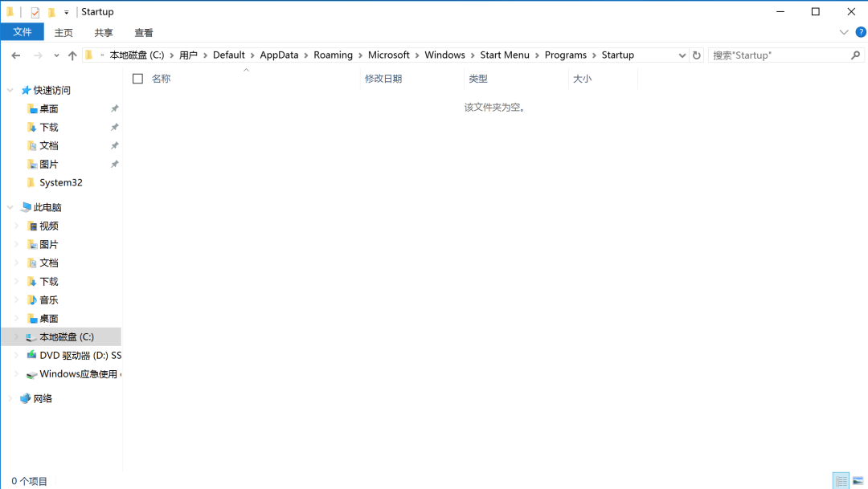Switch to the 查看 ribbon tab
Viewport: 868px width, 489px height.
[143, 33]
